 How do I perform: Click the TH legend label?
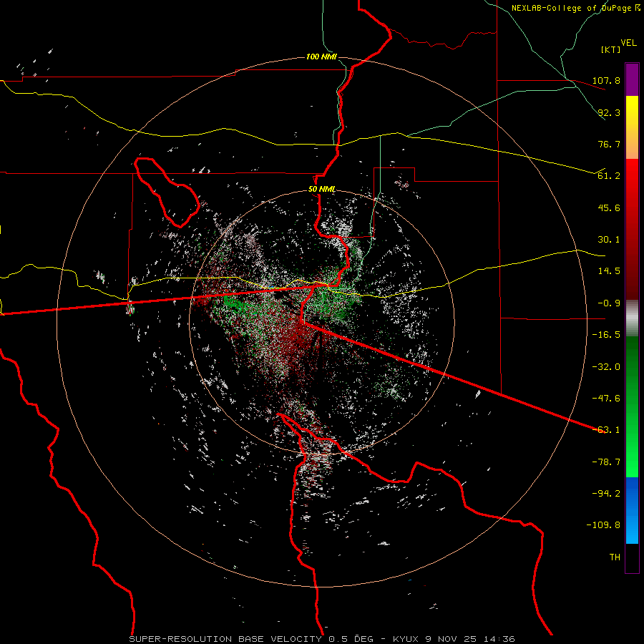[615, 557]
